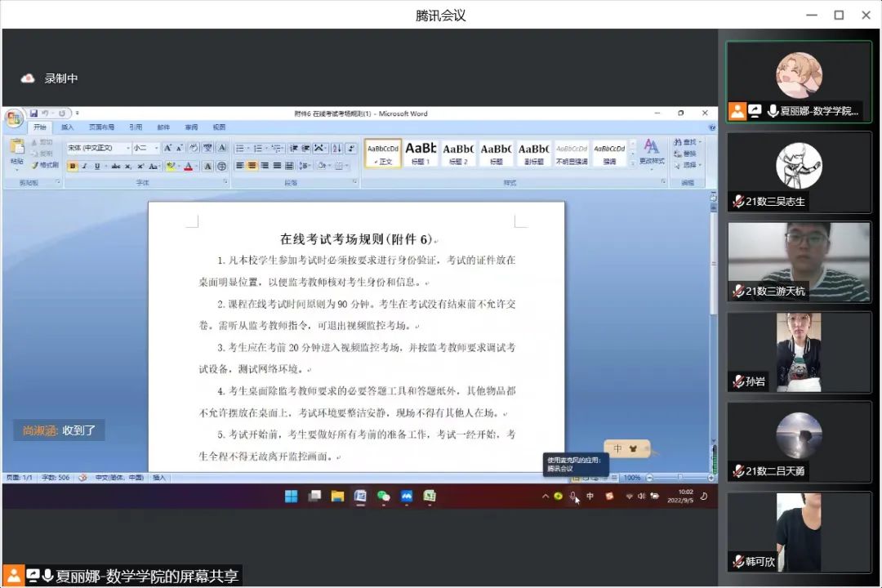Toggle Italic formatting in the ribbon
The width and height of the screenshot is (882, 588).
click(84, 166)
